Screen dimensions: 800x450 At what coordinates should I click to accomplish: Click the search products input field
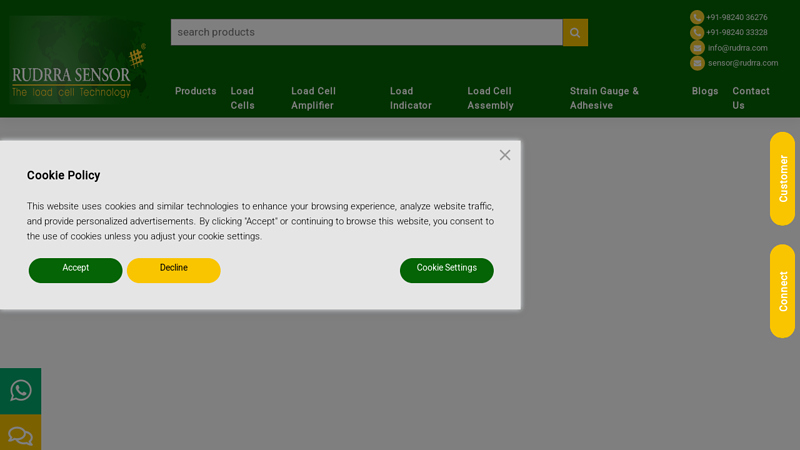tap(366, 32)
